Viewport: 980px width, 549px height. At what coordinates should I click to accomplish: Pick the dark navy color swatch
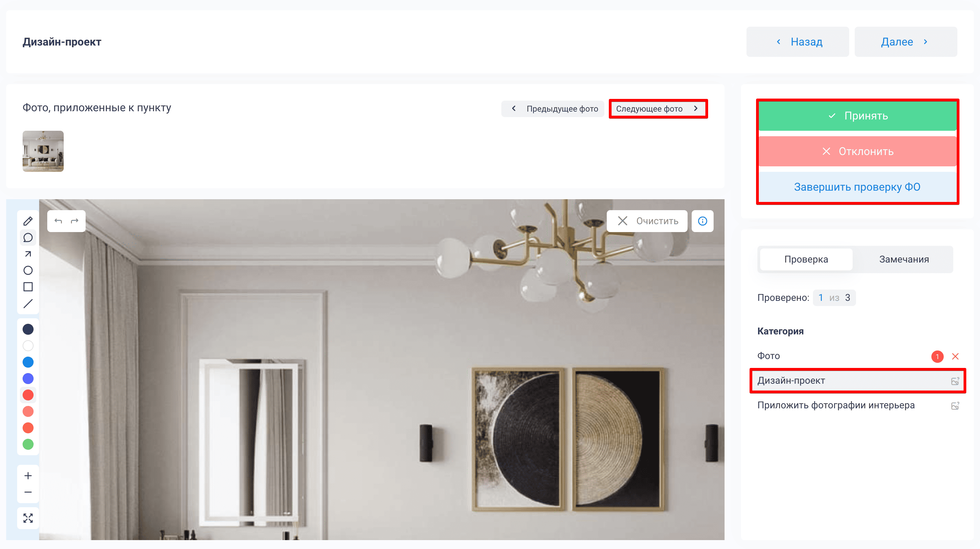click(x=28, y=329)
